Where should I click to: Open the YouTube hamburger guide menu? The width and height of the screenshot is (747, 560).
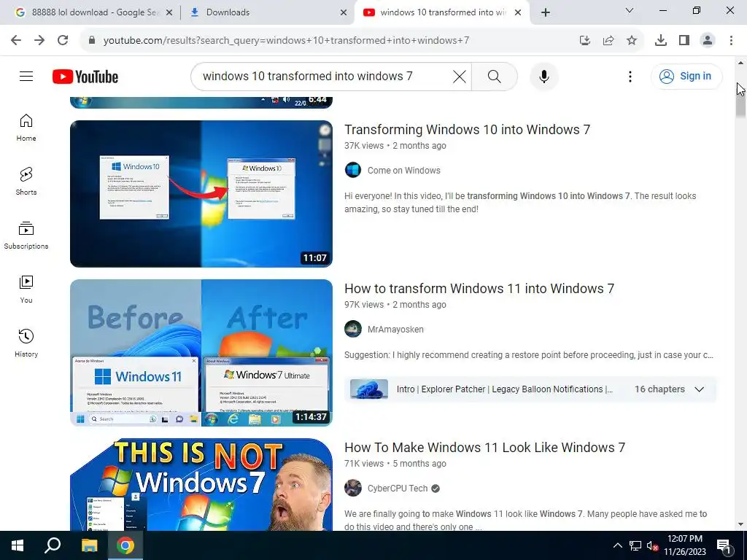pyautogui.click(x=26, y=76)
